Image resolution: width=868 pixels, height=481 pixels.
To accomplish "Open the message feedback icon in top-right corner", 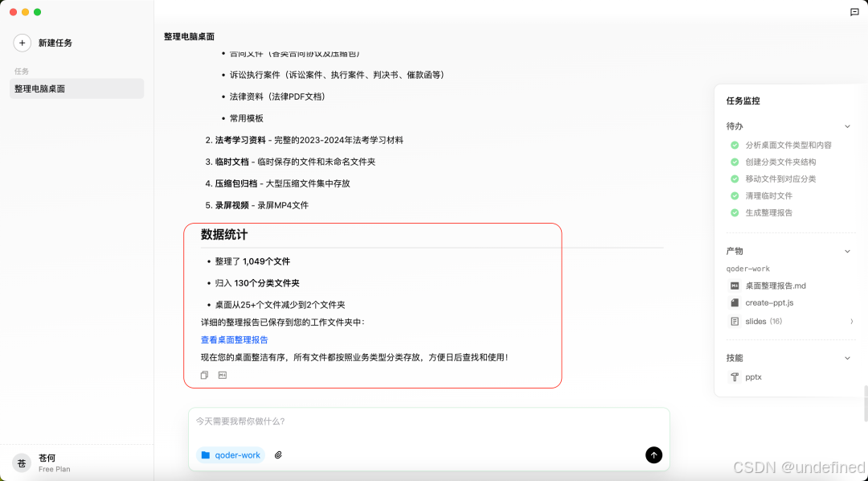I will (854, 11).
